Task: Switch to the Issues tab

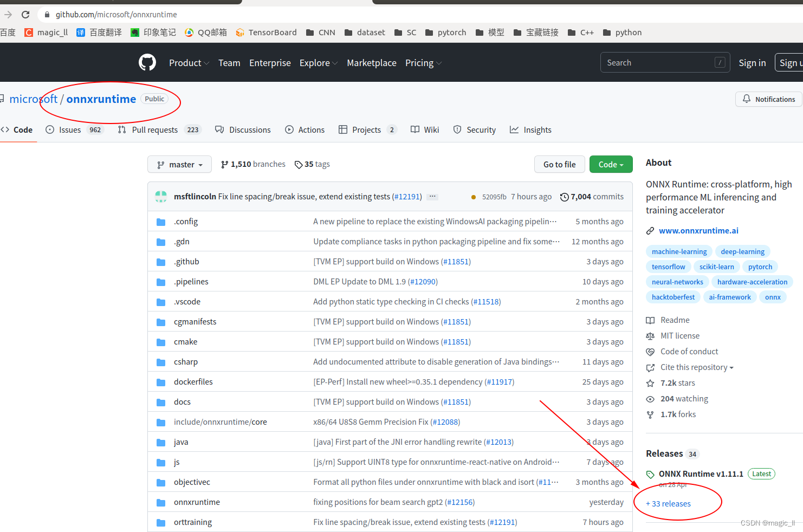Action: click(75, 130)
